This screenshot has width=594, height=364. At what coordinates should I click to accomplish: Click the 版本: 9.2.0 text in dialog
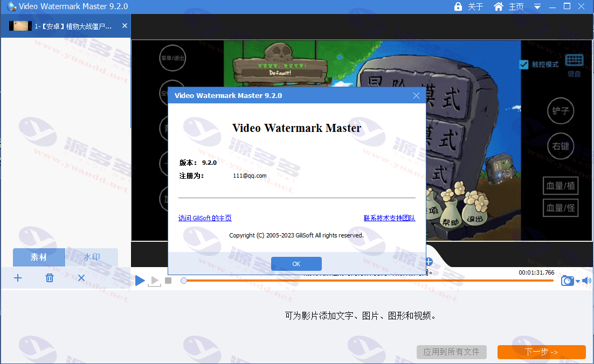[198, 163]
